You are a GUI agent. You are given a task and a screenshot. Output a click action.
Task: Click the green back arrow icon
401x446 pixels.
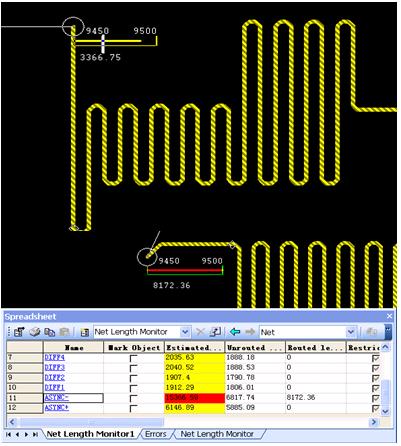pyautogui.click(x=235, y=332)
